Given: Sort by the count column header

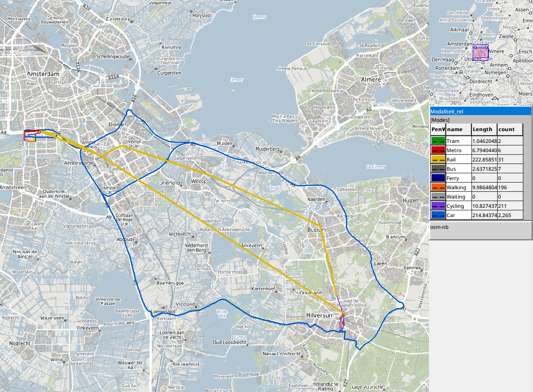Looking at the screenshot, I should coord(510,129).
